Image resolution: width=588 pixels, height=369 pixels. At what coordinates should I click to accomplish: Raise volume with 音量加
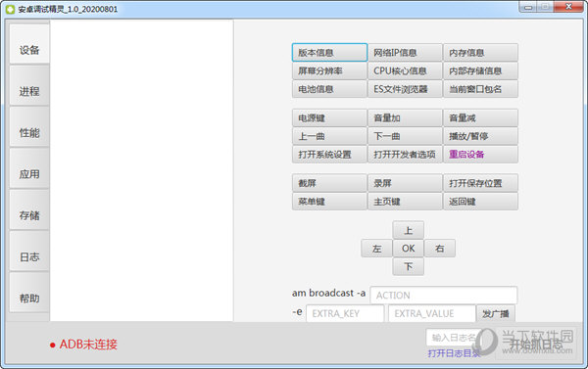pos(405,118)
